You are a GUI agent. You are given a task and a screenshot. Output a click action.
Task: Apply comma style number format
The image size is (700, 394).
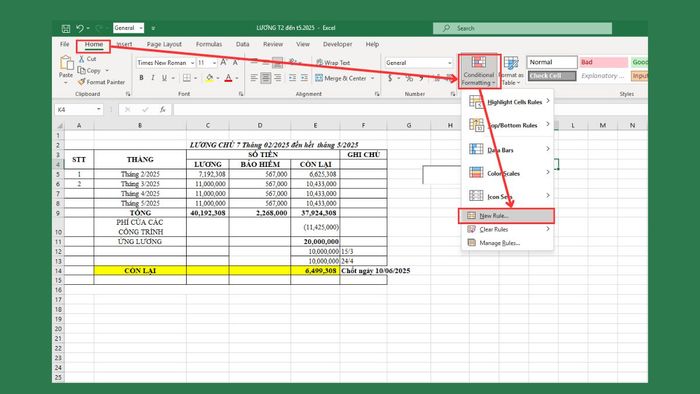point(421,79)
